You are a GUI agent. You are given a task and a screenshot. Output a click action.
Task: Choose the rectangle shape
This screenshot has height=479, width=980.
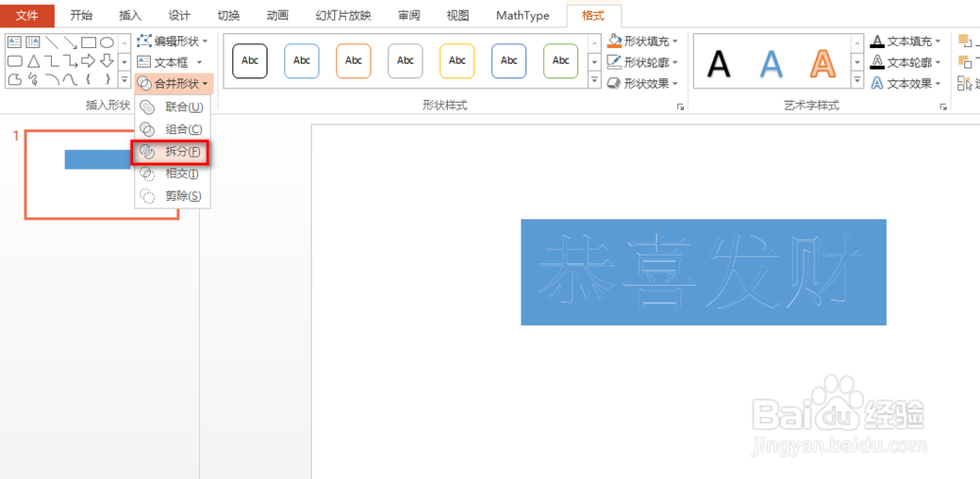pyautogui.click(x=88, y=42)
